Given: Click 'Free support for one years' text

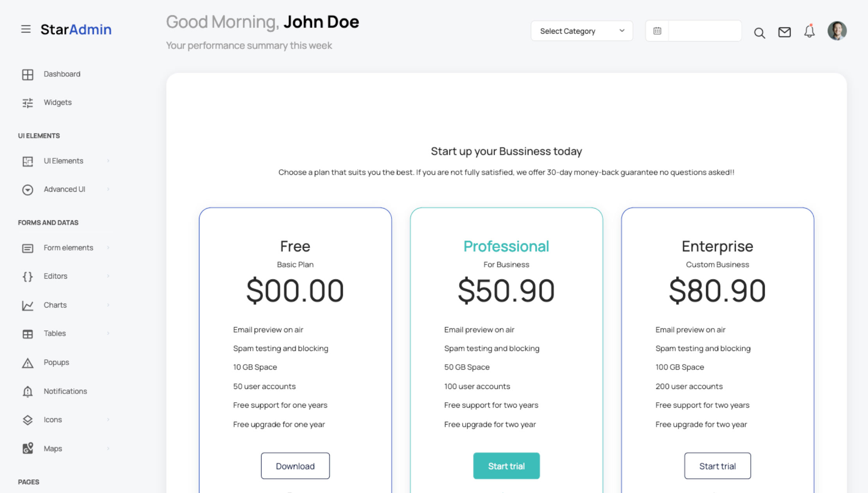Looking at the screenshot, I should pos(280,405).
